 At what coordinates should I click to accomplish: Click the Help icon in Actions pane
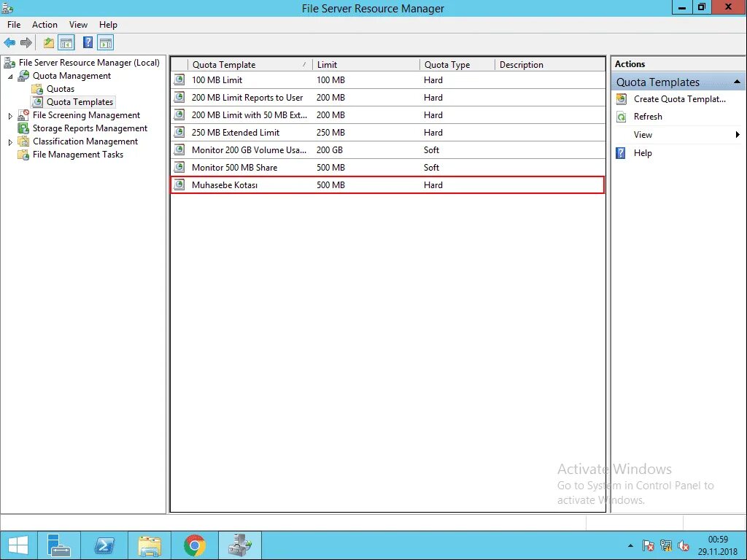click(x=621, y=153)
